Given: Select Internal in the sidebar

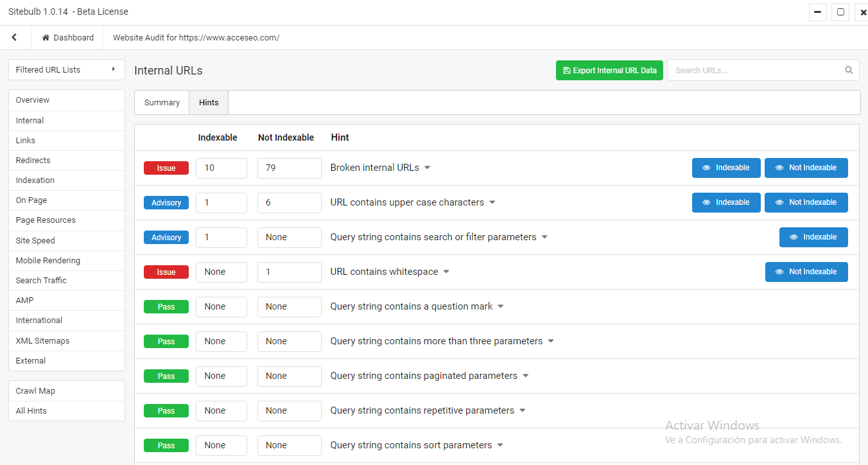Looking at the screenshot, I should pyautogui.click(x=67, y=120).
